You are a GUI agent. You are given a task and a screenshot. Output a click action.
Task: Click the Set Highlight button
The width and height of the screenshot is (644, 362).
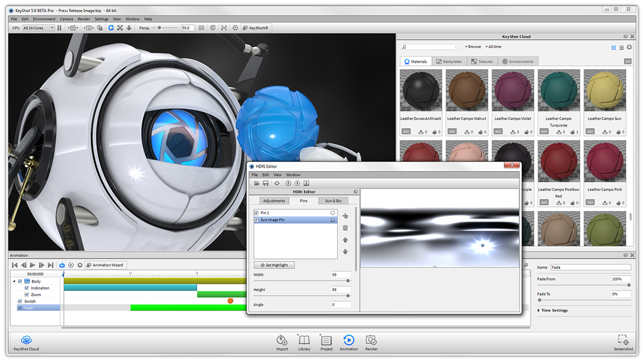click(x=274, y=265)
